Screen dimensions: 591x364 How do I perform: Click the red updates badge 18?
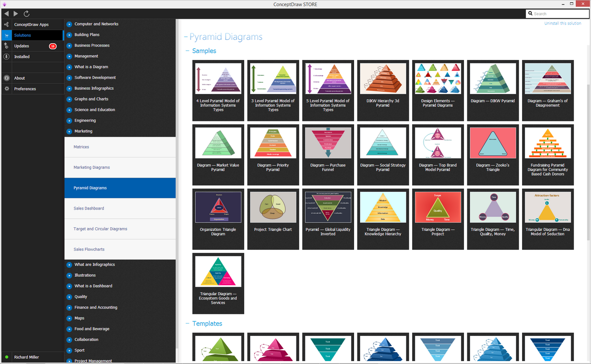[x=53, y=46]
